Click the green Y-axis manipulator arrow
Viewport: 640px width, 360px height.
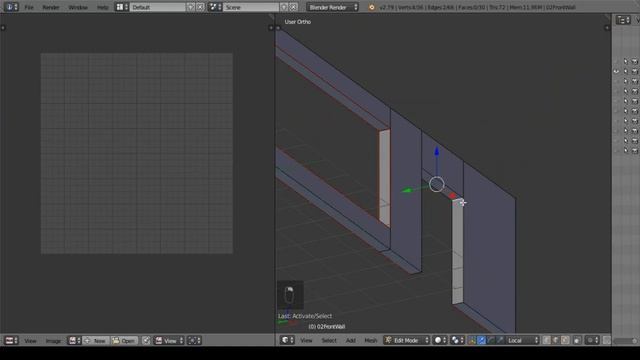407,190
